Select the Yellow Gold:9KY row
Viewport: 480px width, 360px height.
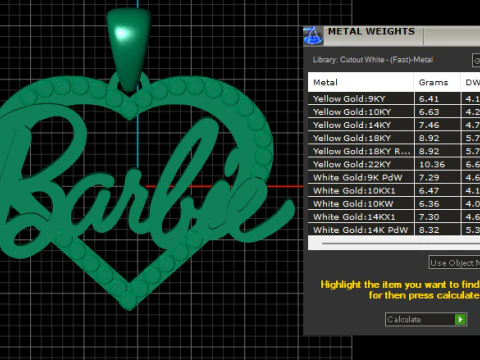pos(394,99)
